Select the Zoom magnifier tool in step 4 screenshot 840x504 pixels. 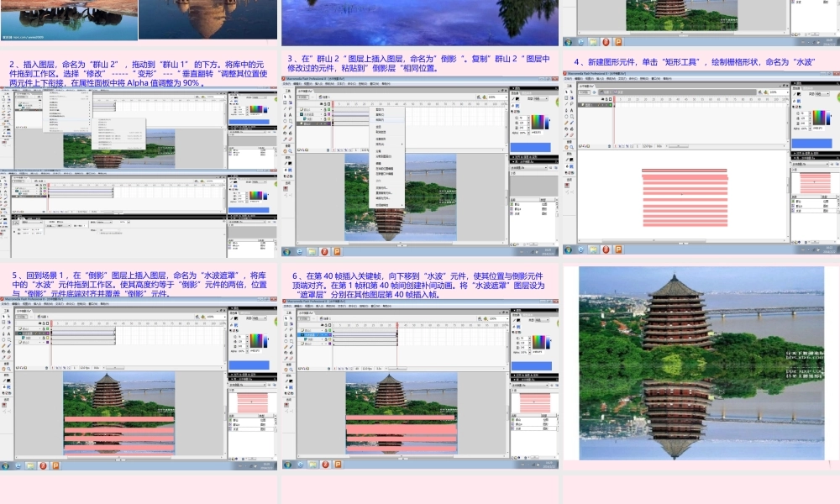click(571, 147)
